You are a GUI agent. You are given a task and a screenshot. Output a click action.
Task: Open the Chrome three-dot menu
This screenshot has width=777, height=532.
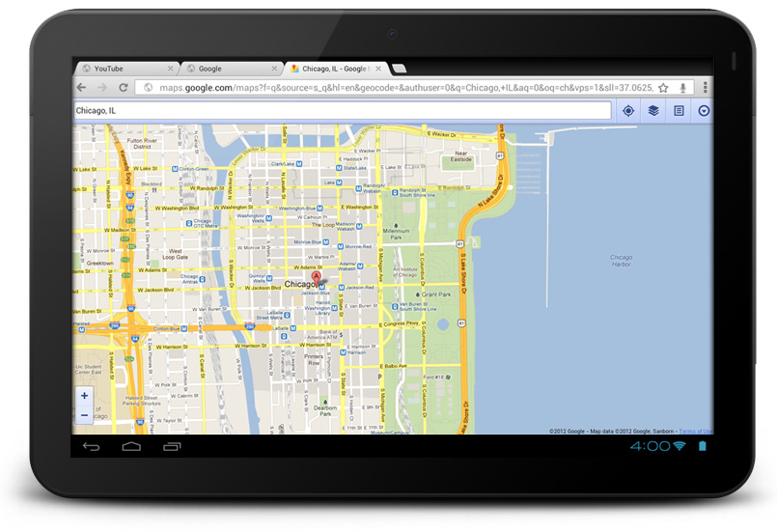[705, 88]
